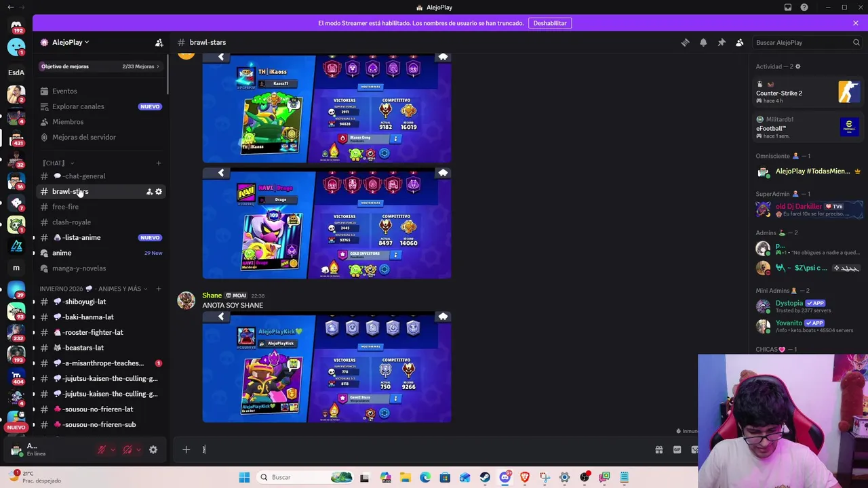This screenshot has height=488, width=868.
Task: Click member Yovanito in member list
Action: pos(808,326)
